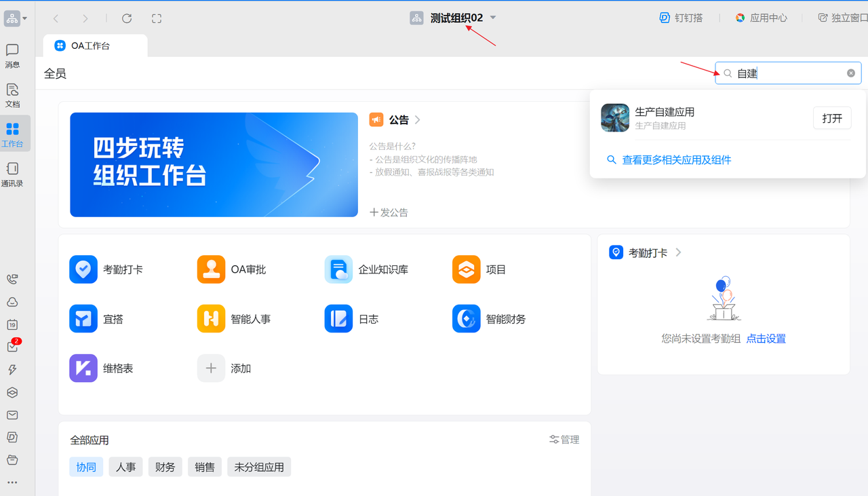Open the 通讯录 contacts section
868x496 pixels.
click(x=12, y=174)
